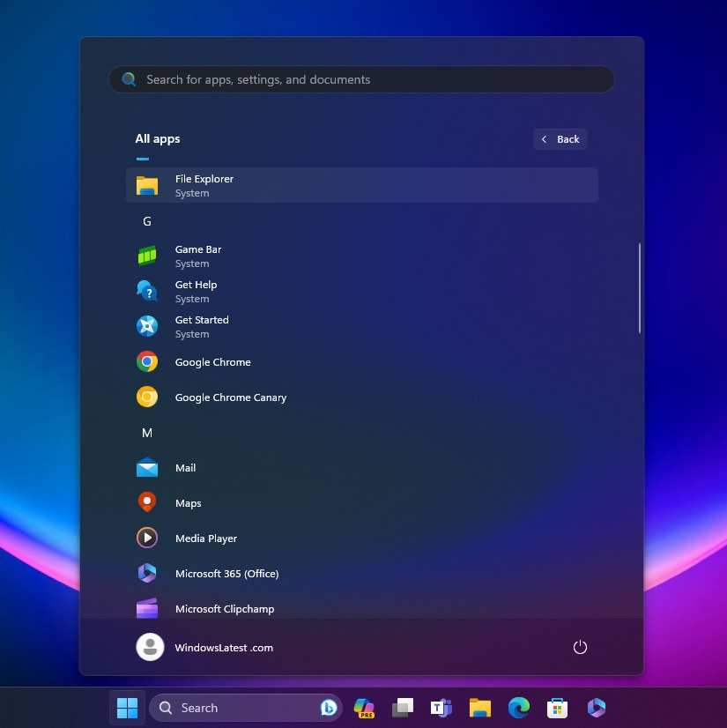
Task: Click the Back button in All apps
Action: (x=560, y=139)
